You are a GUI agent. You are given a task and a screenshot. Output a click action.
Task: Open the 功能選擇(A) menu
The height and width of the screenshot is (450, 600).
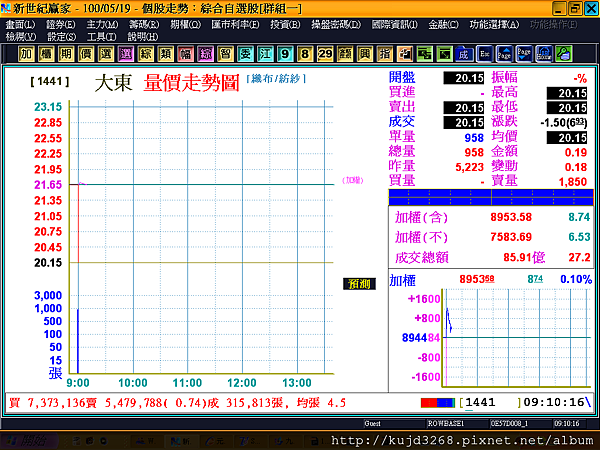pyautogui.click(x=494, y=25)
